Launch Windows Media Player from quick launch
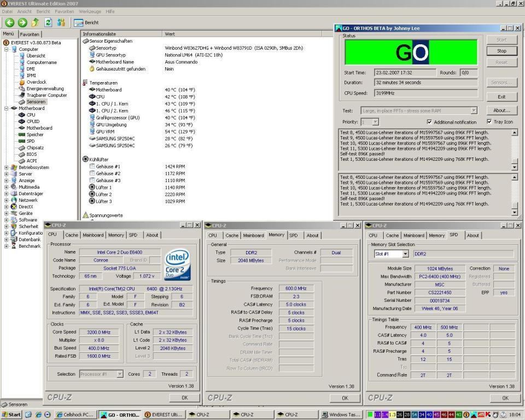 click(x=48, y=415)
